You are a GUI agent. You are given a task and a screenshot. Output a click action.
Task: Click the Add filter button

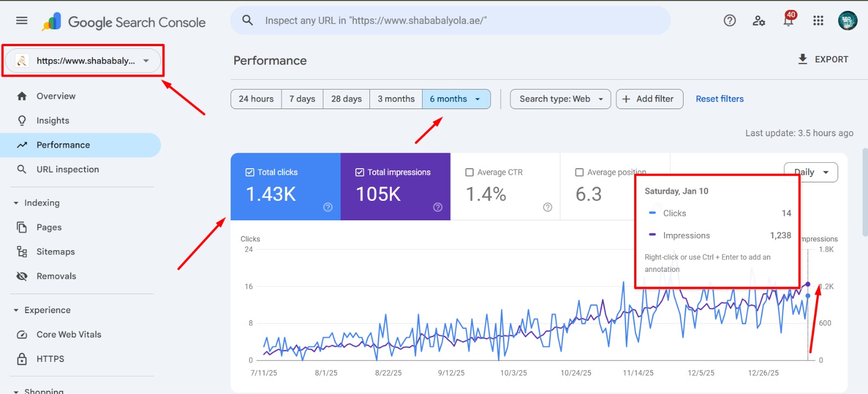[649, 99]
